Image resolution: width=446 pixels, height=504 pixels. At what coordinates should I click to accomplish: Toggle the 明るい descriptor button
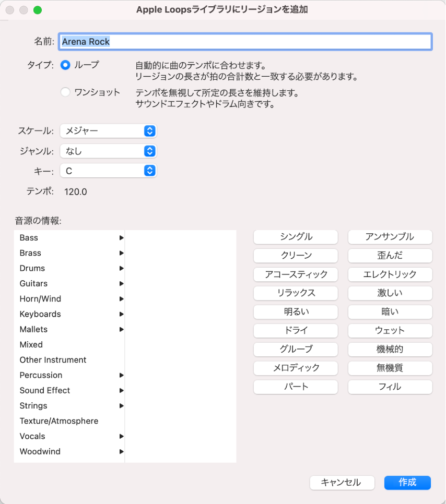[x=296, y=312]
